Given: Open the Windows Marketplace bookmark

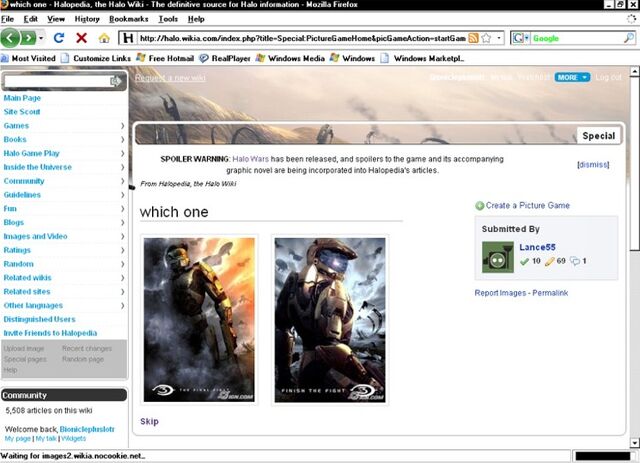Looking at the screenshot, I should pyautogui.click(x=422, y=58).
